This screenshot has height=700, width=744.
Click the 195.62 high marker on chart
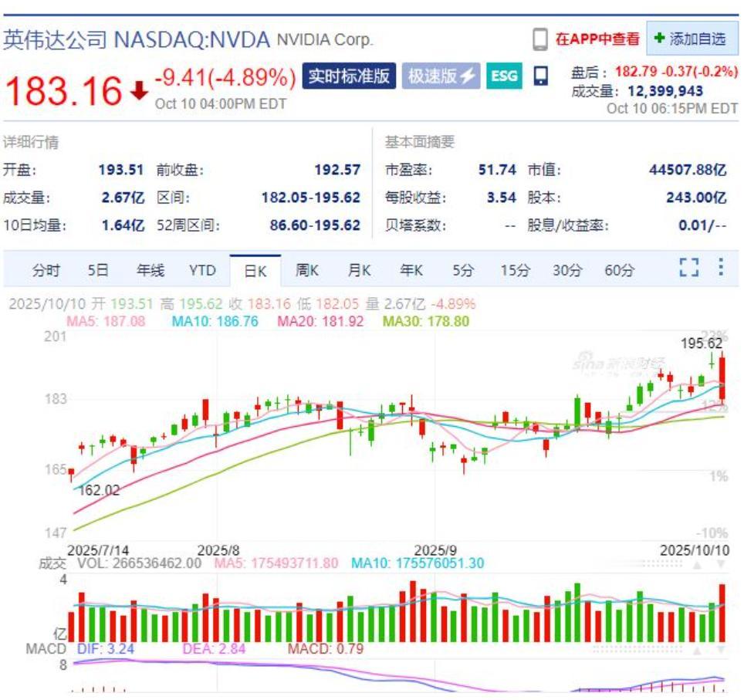coord(702,343)
